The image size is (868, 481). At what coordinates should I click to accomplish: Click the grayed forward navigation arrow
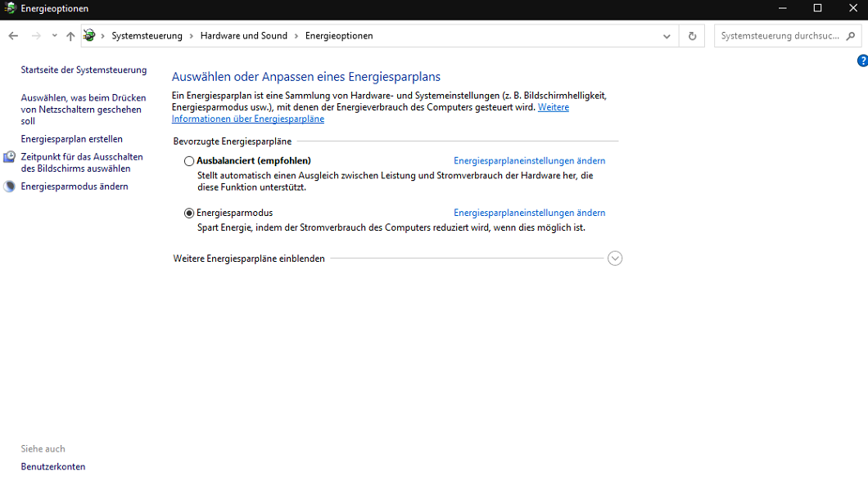[x=34, y=36]
